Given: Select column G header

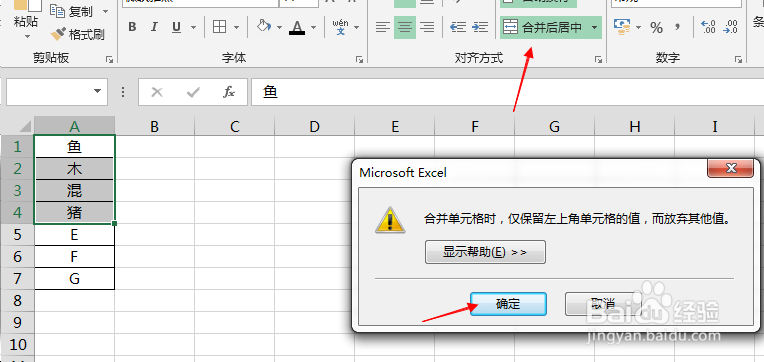Looking at the screenshot, I should 554,127.
